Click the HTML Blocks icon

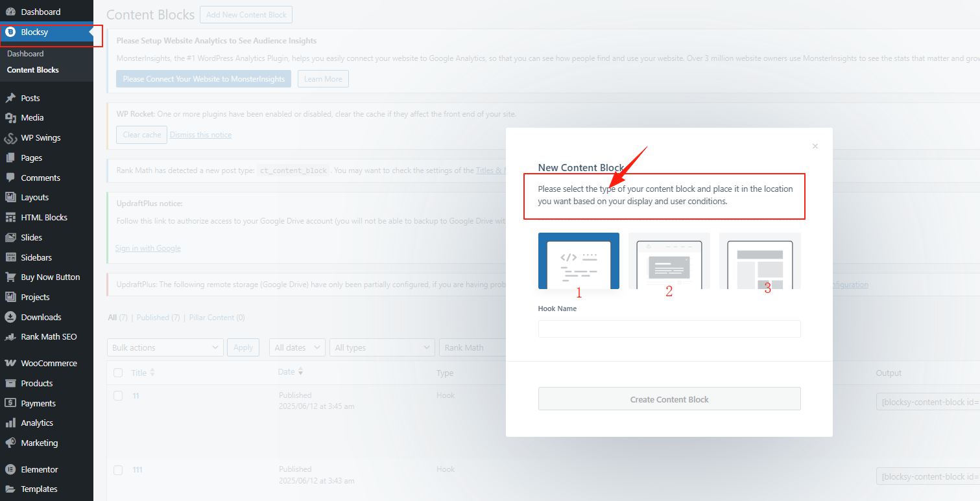pos(10,217)
